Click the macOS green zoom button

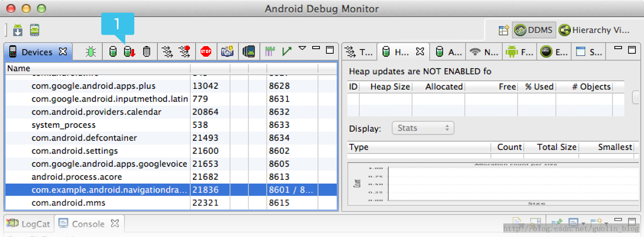41,8
